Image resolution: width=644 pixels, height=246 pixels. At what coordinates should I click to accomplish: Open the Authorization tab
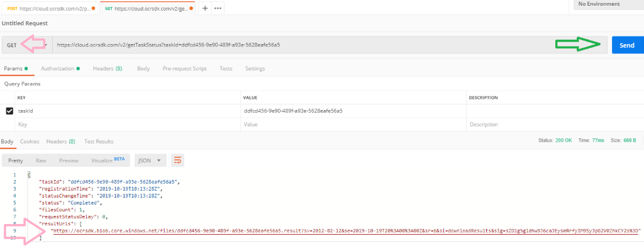tap(60, 69)
